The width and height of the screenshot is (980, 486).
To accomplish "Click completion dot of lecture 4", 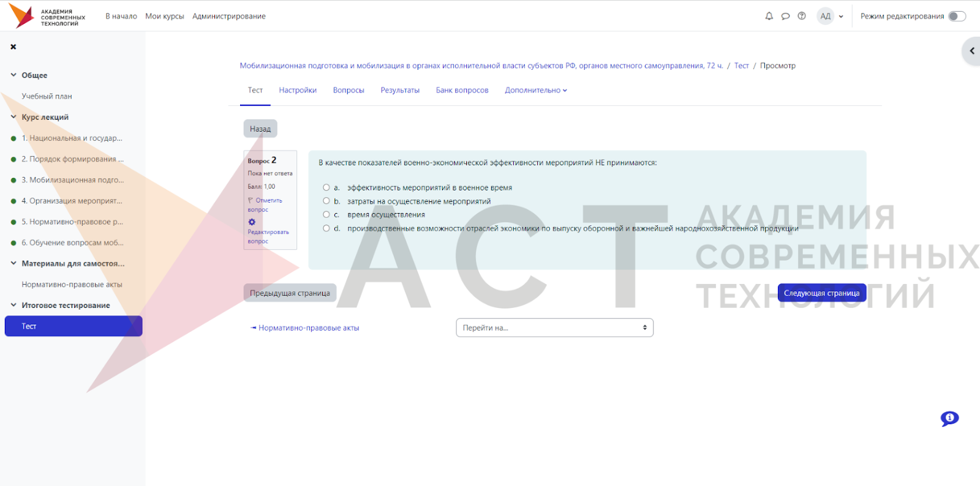I will tap(13, 201).
